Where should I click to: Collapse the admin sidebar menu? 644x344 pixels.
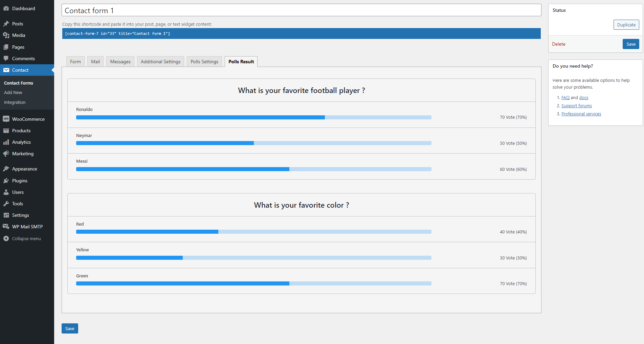pos(22,238)
